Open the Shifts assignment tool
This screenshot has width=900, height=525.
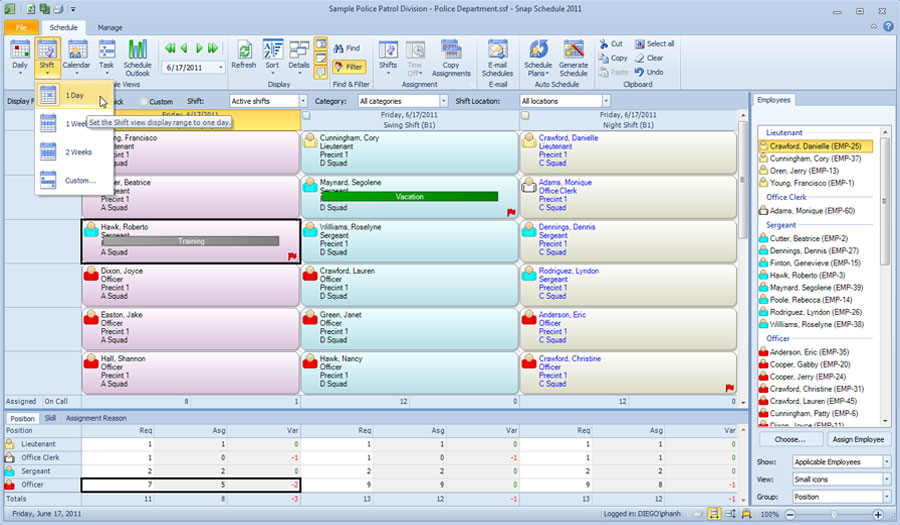coord(388,56)
